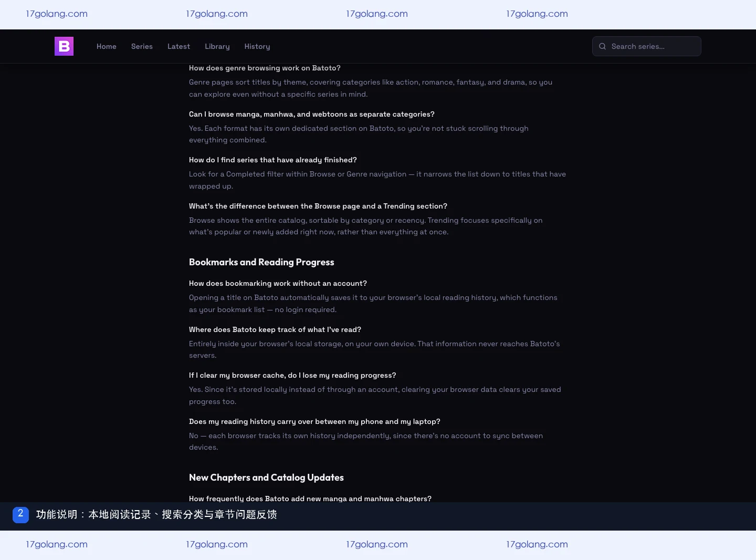Viewport: 756px width, 560px height.
Task: Click answer starting "Entirely inside your browser's local storage"
Action: click(x=374, y=349)
